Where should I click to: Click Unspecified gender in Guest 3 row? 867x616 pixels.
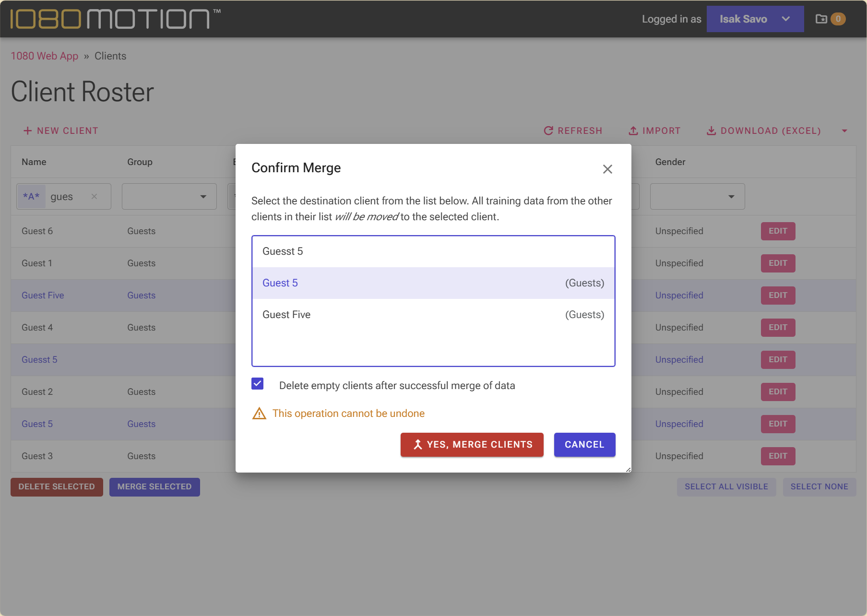pyautogui.click(x=679, y=456)
